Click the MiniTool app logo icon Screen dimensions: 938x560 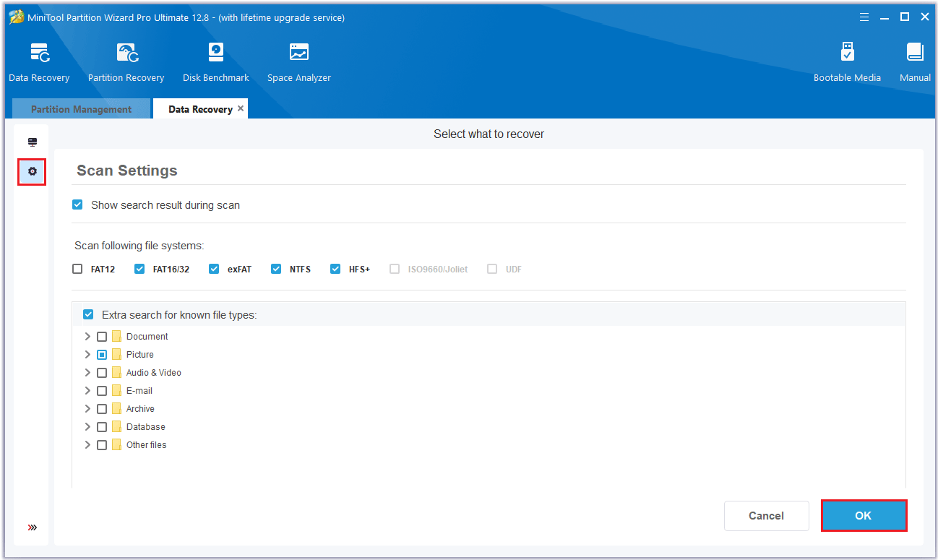tap(16, 17)
